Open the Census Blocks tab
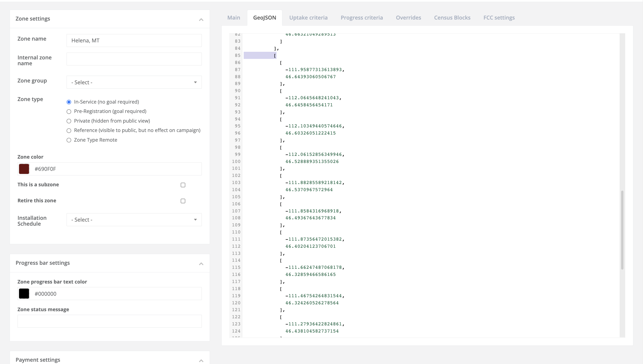The width and height of the screenshot is (643, 364). pyautogui.click(x=452, y=18)
